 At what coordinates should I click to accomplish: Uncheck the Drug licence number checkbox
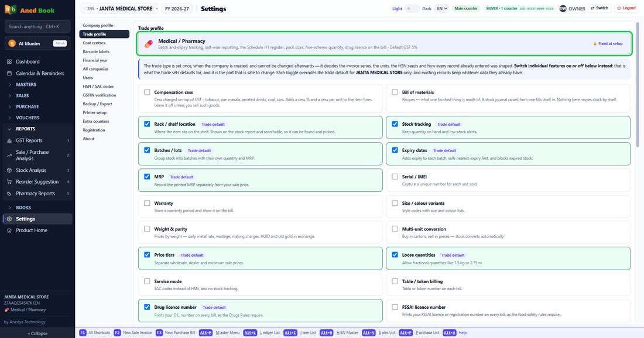pyautogui.click(x=147, y=307)
